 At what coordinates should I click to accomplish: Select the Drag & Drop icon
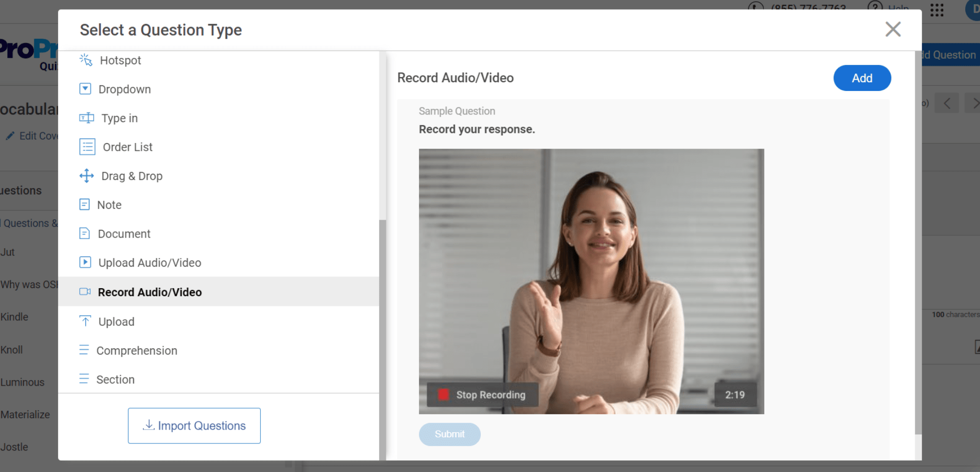point(86,176)
